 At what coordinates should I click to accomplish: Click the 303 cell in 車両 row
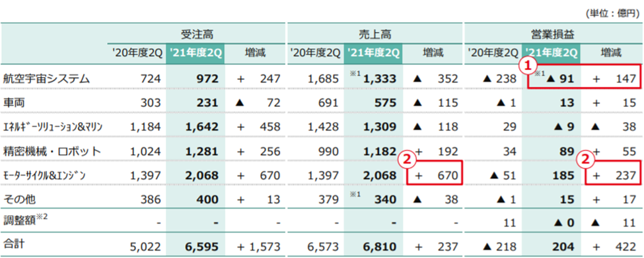(151, 103)
